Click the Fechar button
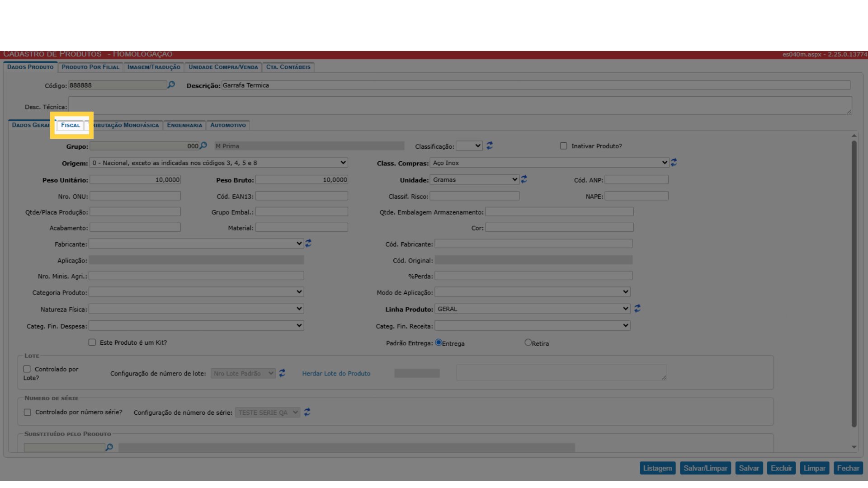 pyautogui.click(x=848, y=468)
